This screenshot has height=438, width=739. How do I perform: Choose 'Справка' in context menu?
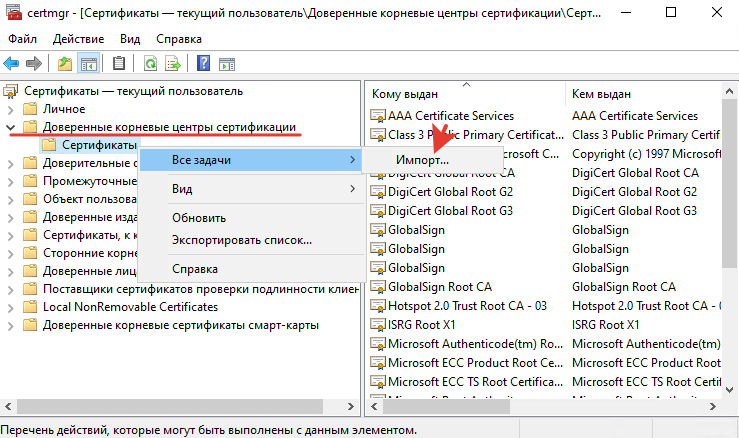251,269
